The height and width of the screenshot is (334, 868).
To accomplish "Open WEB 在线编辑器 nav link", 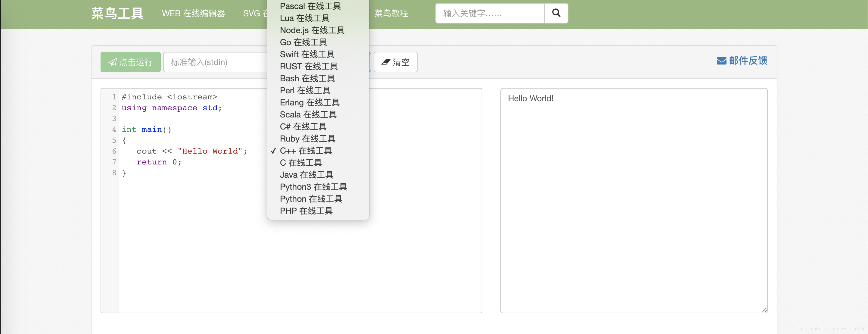I will pyautogui.click(x=193, y=14).
